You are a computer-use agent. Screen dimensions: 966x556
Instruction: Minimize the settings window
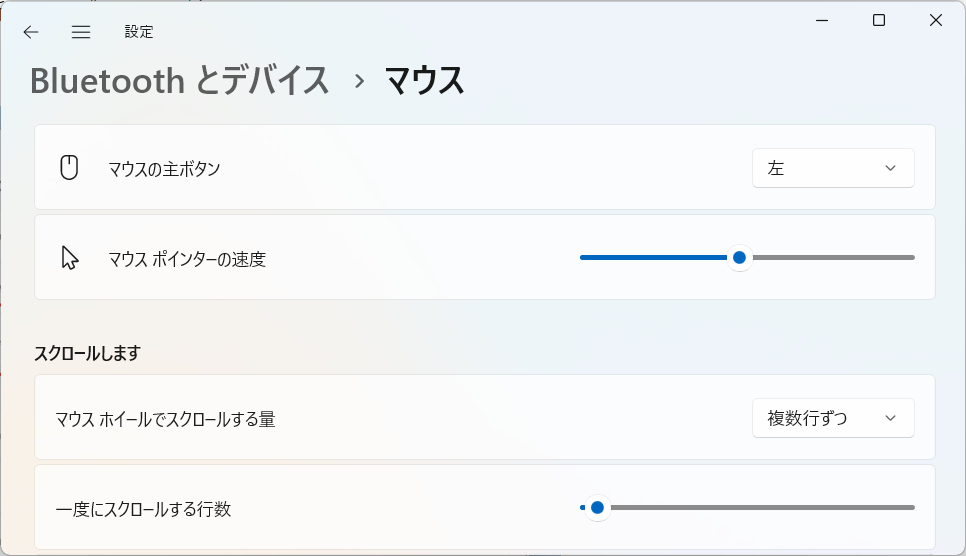tap(822, 20)
